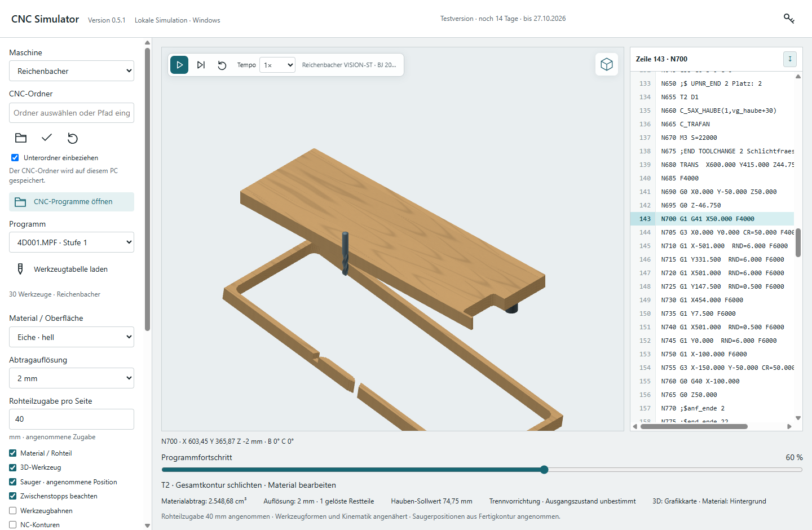The width and height of the screenshot is (812, 530).
Task: Click the left sidebar scrollbar thumb
Action: (x=147, y=189)
